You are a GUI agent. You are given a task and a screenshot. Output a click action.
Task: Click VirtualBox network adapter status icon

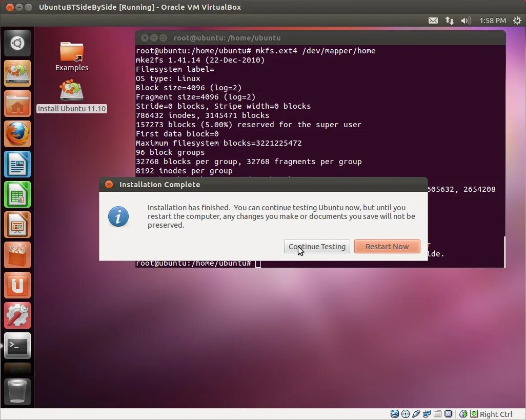427,414
